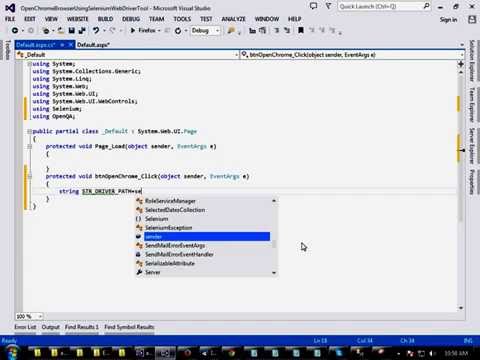Image resolution: width=480 pixels, height=360 pixels.
Task: Click the Redo toolbar icon
Action: pyautogui.click(x=112, y=31)
